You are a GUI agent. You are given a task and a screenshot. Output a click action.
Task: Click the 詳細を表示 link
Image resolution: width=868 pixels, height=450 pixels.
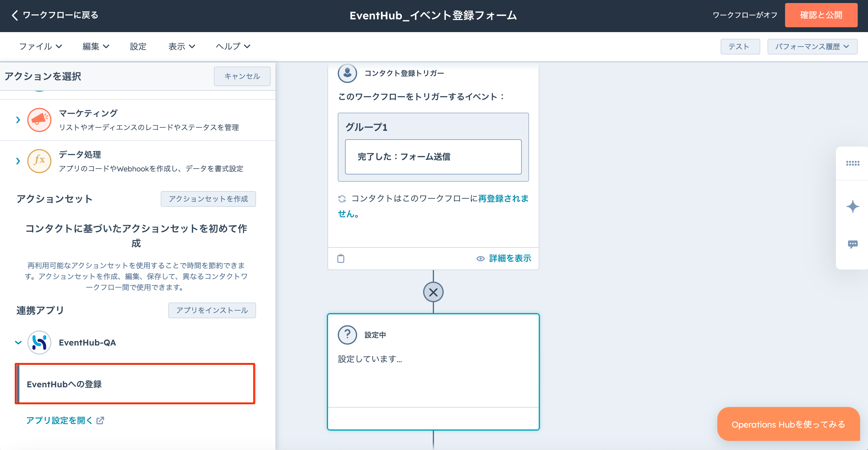tap(510, 258)
